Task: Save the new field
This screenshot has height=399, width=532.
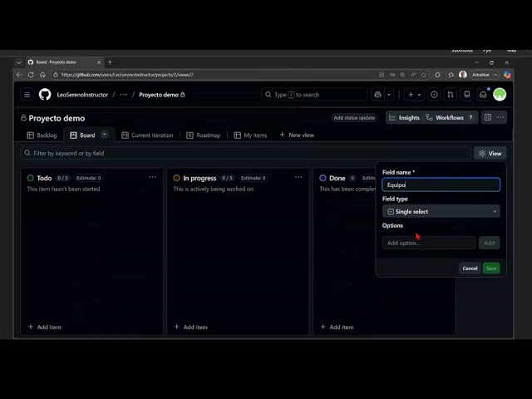Action: pyautogui.click(x=491, y=268)
